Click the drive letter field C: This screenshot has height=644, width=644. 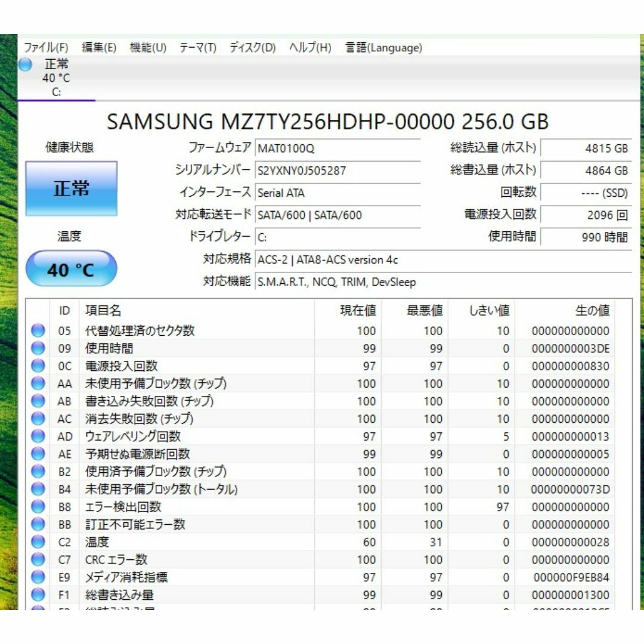pyautogui.click(x=338, y=237)
